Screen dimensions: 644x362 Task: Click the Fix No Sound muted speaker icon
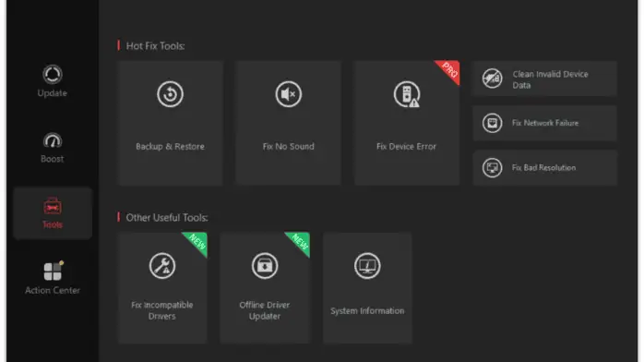pyautogui.click(x=288, y=94)
